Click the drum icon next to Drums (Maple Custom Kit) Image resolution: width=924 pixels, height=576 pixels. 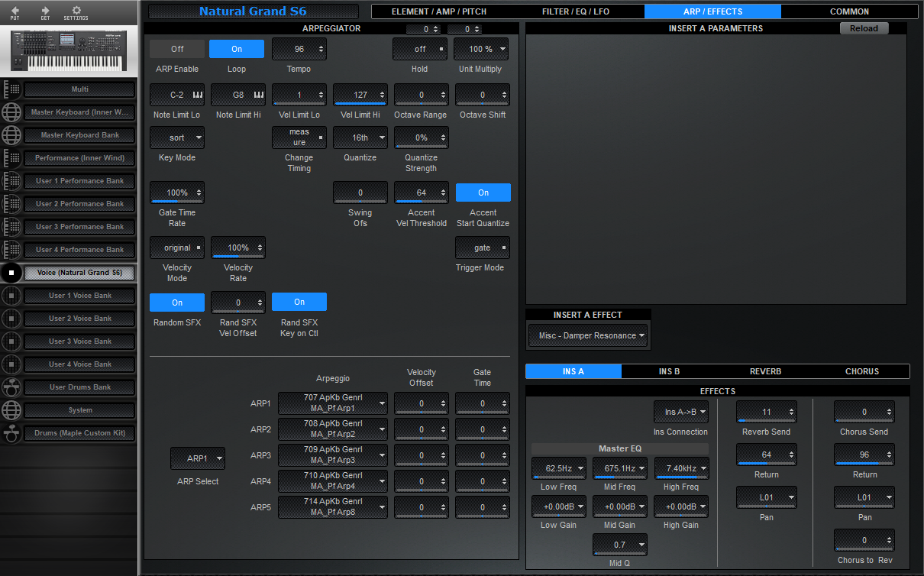(x=12, y=433)
